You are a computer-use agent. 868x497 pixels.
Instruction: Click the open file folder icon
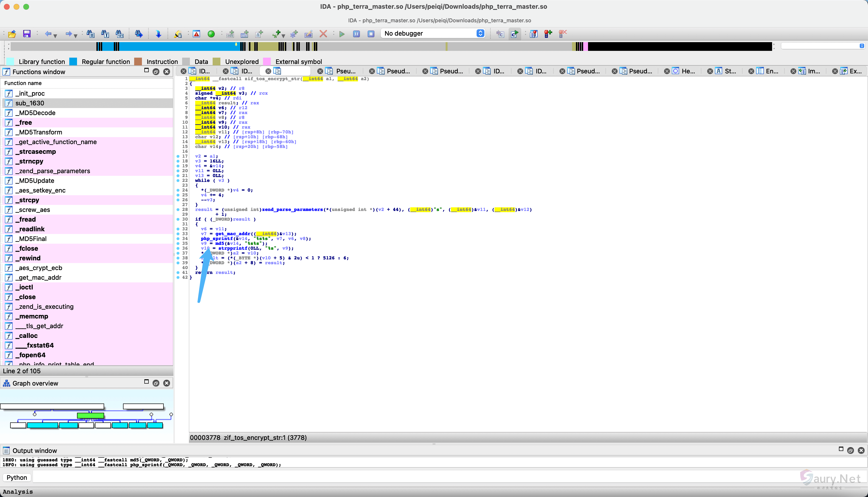click(x=12, y=34)
